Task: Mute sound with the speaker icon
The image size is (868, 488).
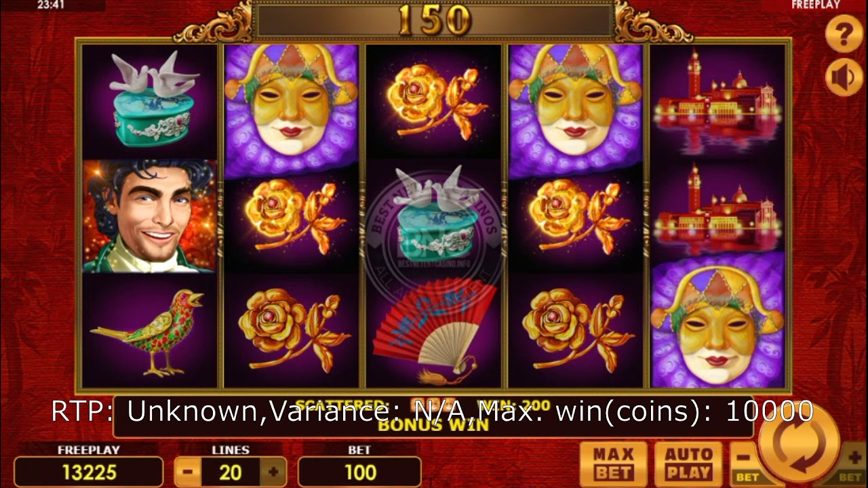Action: pyautogui.click(x=844, y=78)
